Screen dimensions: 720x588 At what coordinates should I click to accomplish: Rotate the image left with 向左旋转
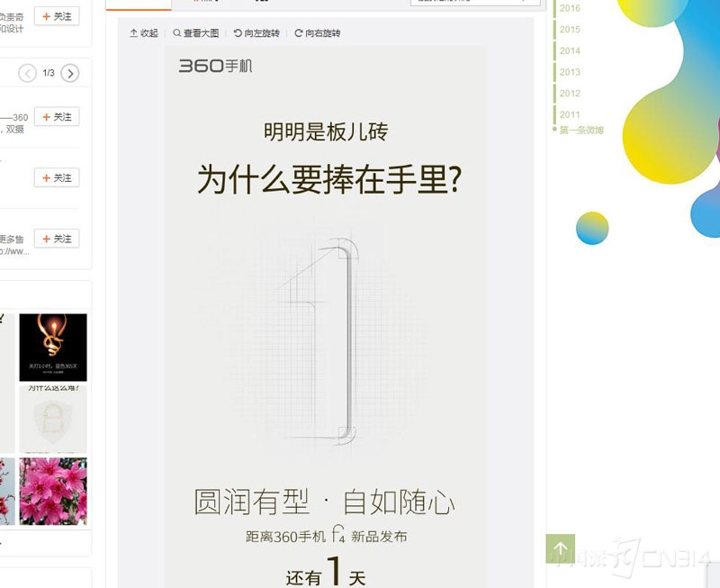pos(256,33)
